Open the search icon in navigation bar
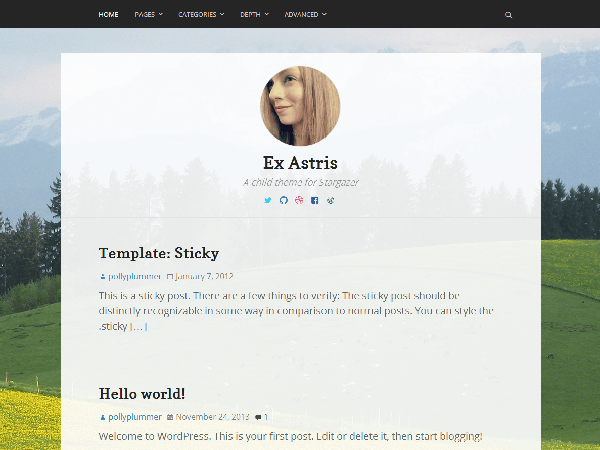The height and width of the screenshot is (450, 600). [509, 15]
